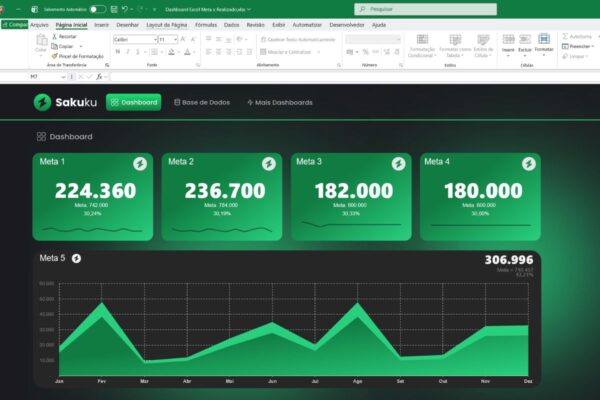
Task: Click the Colar paste icon
Action: point(41,40)
